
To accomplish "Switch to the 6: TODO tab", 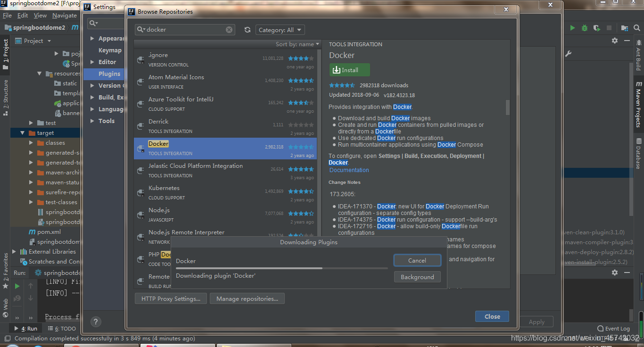I will pos(62,329).
